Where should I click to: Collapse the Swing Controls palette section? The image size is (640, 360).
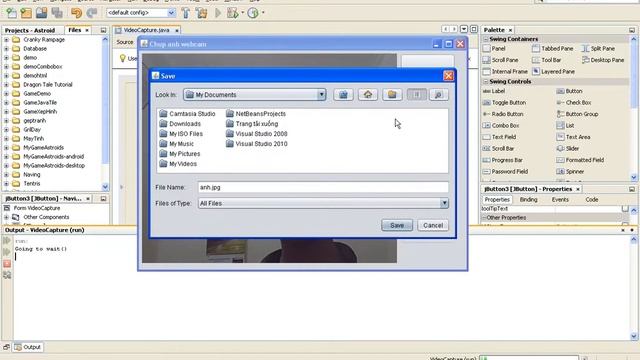[x=486, y=82]
